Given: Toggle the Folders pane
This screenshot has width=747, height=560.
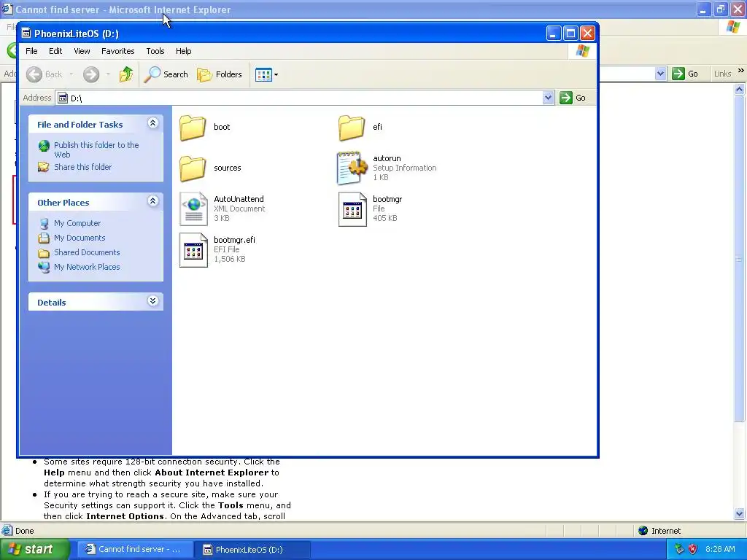Looking at the screenshot, I should (220, 74).
